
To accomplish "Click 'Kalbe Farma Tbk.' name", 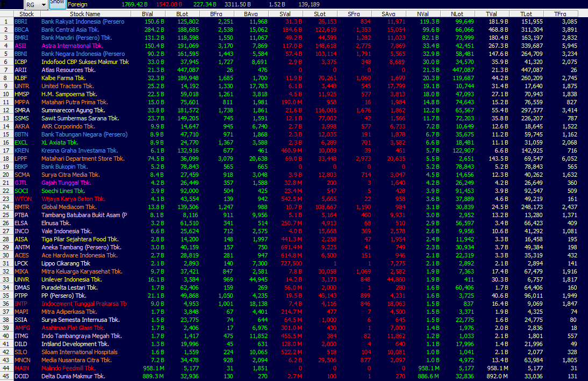I will click(x=63, y=78).
